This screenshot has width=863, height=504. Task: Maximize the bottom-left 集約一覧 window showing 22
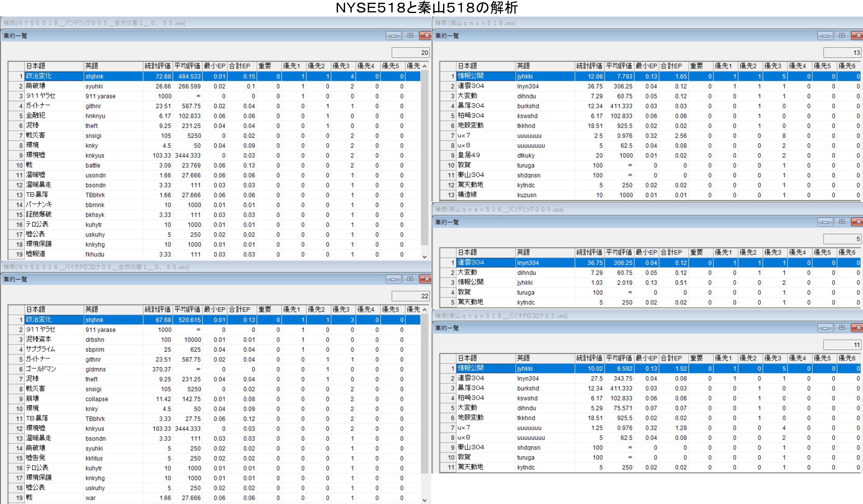(410, 279)
